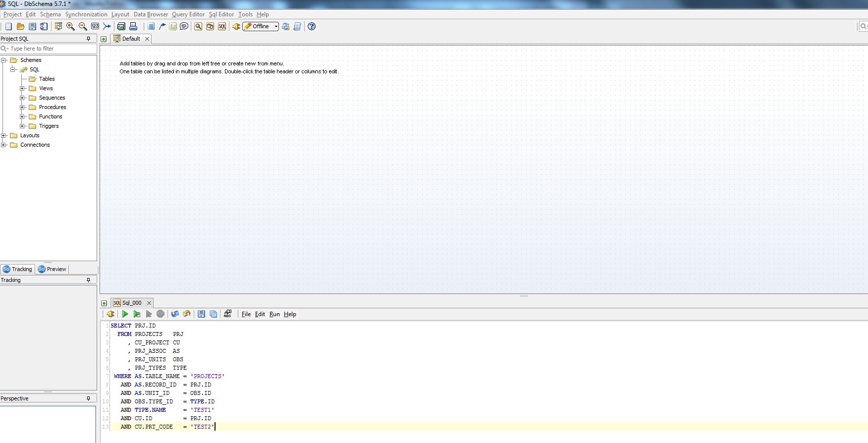Run the SQL query with green play icon

point(125,314)
